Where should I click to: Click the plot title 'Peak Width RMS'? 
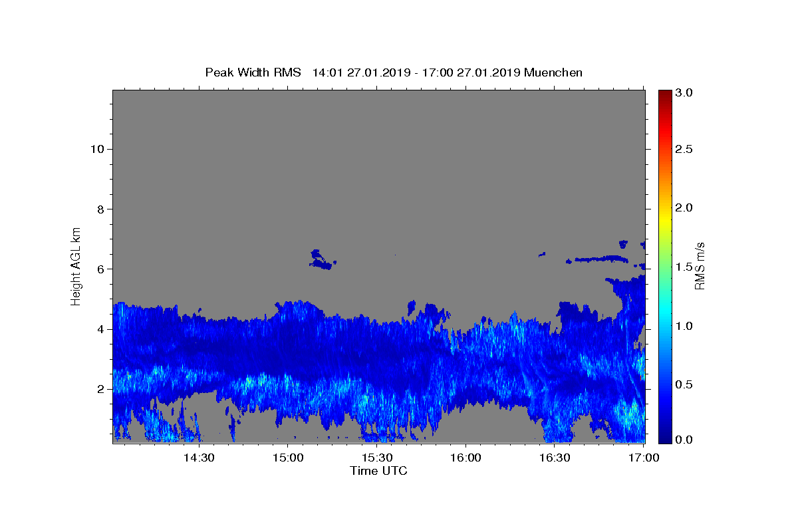pos(253,72)
